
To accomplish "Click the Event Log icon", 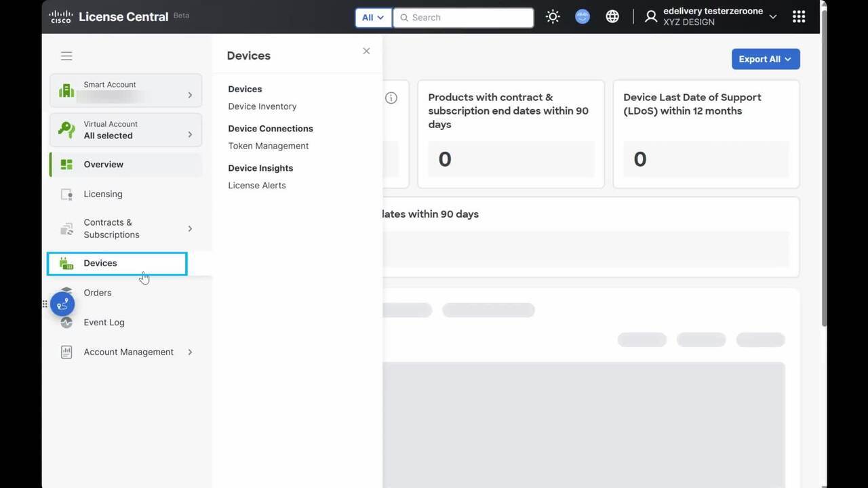I will coord(66,323).
